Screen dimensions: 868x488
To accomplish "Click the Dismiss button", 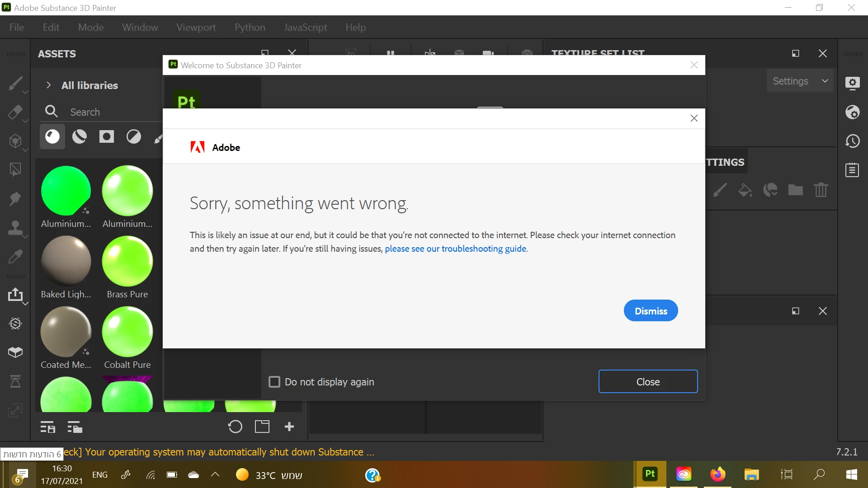I will (x=651, y=311).
